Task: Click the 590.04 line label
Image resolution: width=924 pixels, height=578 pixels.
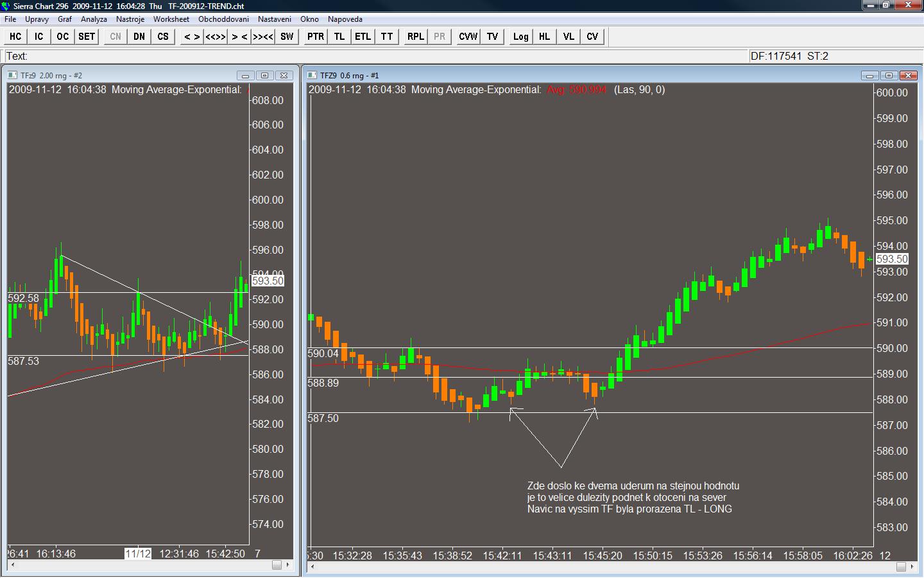Action: click(323, 353)
